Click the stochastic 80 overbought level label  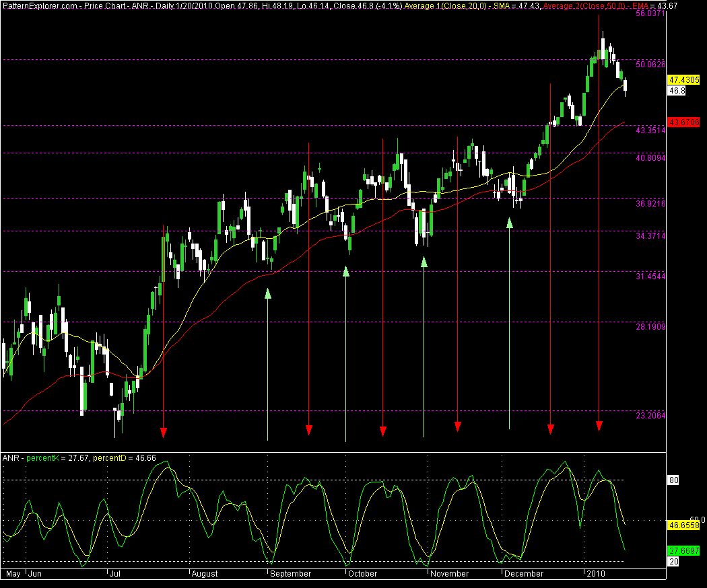coord(674,480)
